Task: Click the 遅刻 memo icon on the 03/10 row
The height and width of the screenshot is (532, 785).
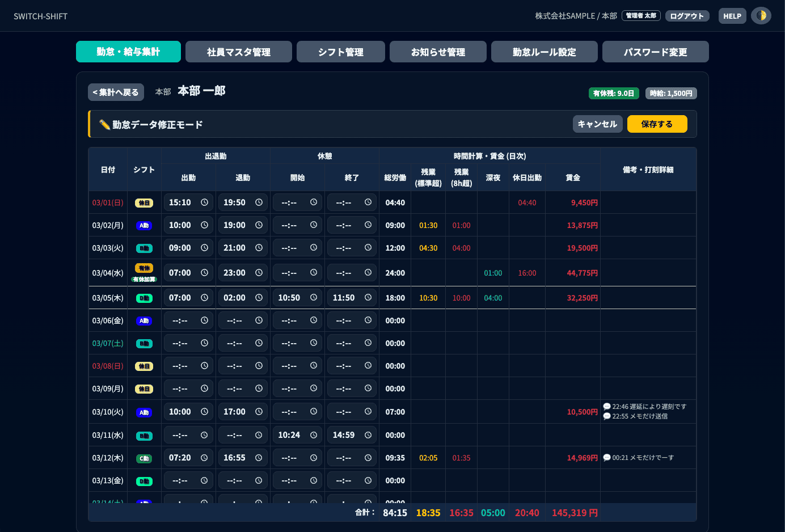Action: tap(606, 406)
